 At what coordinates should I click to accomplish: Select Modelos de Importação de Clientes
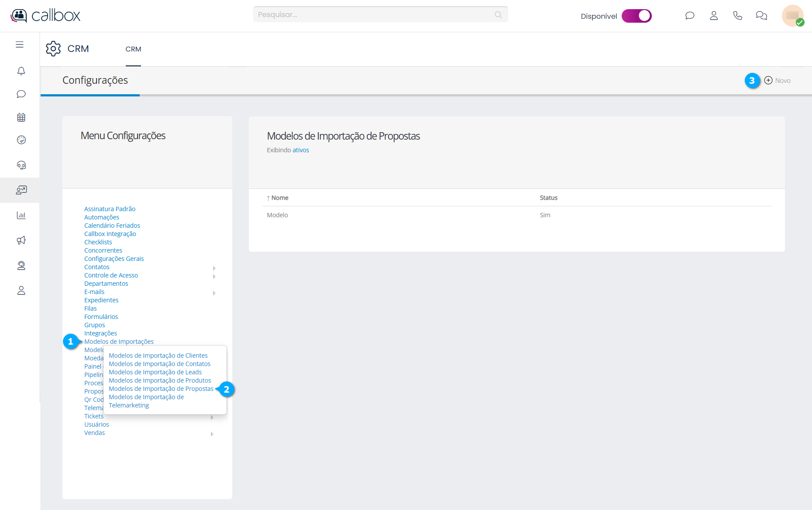(158, 356)
